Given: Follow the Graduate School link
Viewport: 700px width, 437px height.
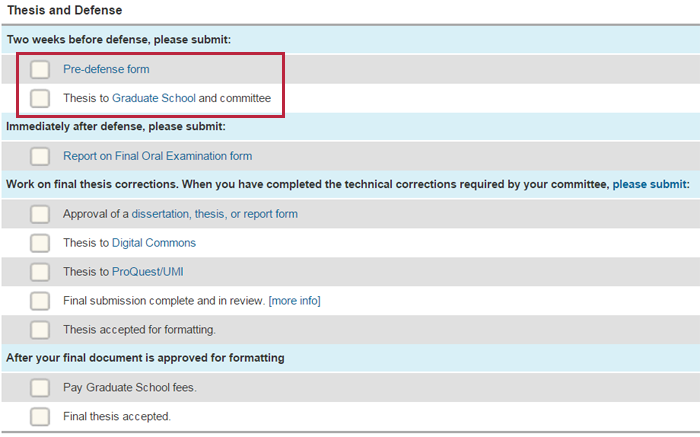Looking at the screenshot, I should click(154, 98).
